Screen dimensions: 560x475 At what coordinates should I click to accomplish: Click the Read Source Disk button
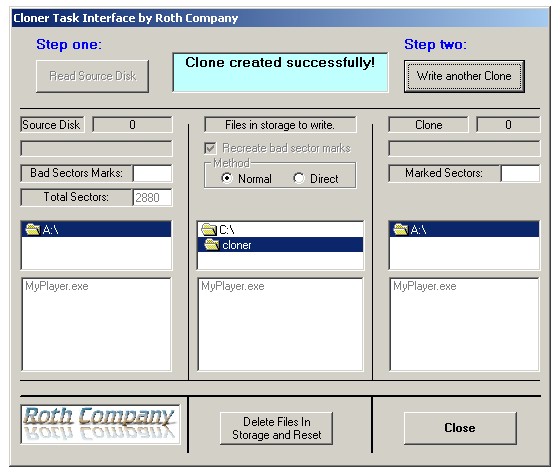click(x=92, y=76)
